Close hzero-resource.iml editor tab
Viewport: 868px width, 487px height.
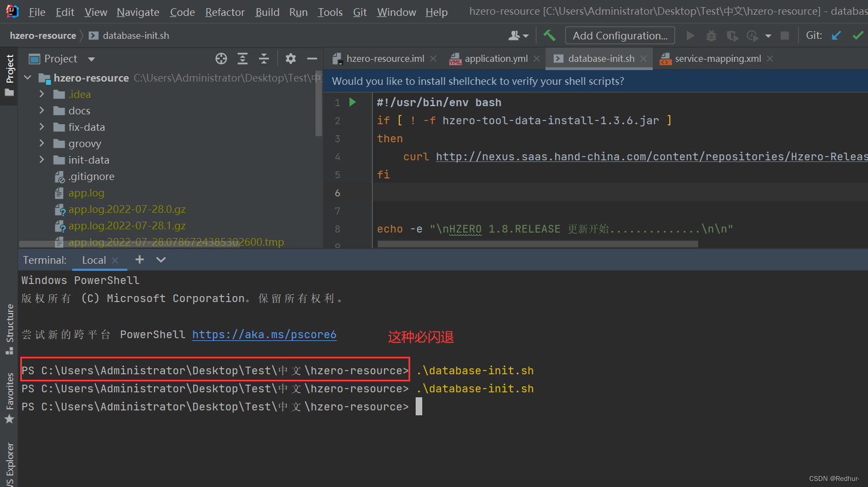(433, 59)
